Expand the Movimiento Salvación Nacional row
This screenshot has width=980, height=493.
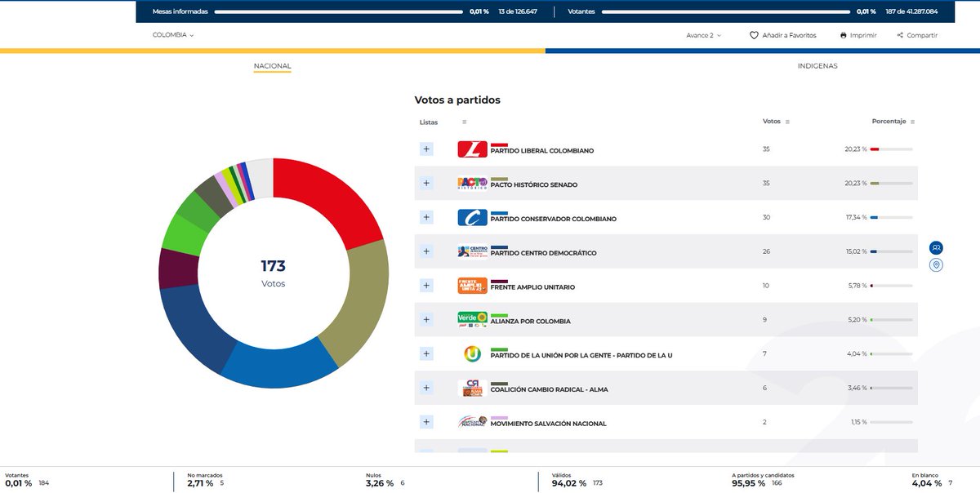(x=426, y=422)
